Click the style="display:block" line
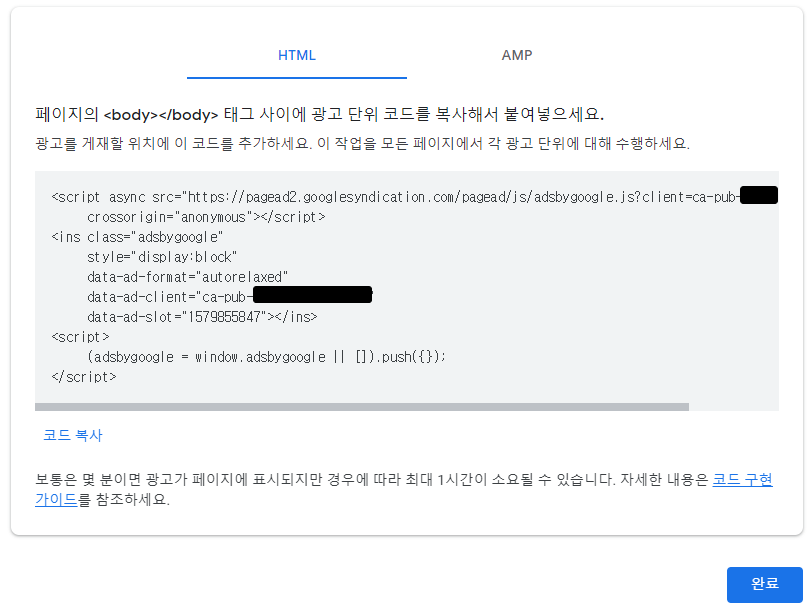Image resolution: width=812 pixels, height=615 pixels. (162, 257)
